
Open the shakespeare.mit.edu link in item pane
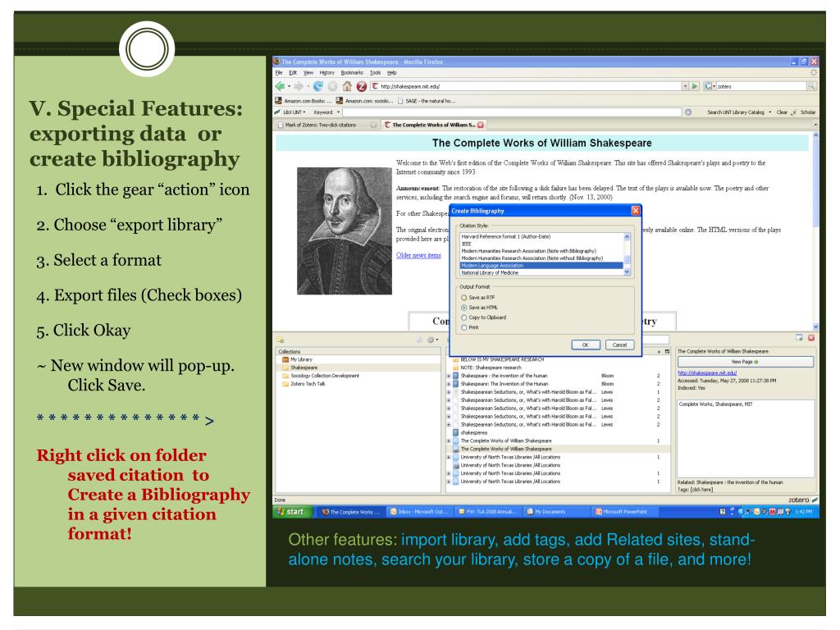(707, 372)
